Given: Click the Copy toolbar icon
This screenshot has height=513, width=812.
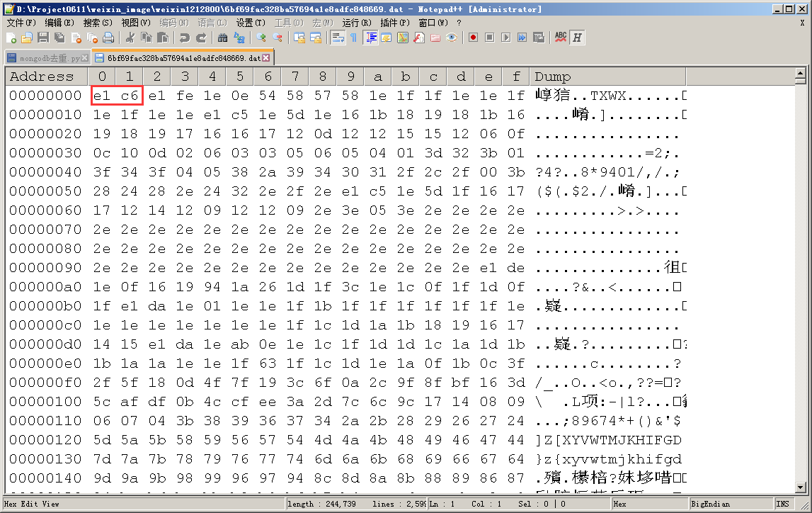Looking at the screenshot, I should pyautogui.click(x=147, y=38).
